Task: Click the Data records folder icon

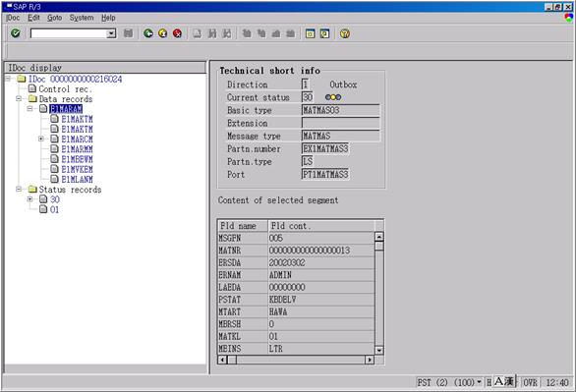Action: [32, 98]
